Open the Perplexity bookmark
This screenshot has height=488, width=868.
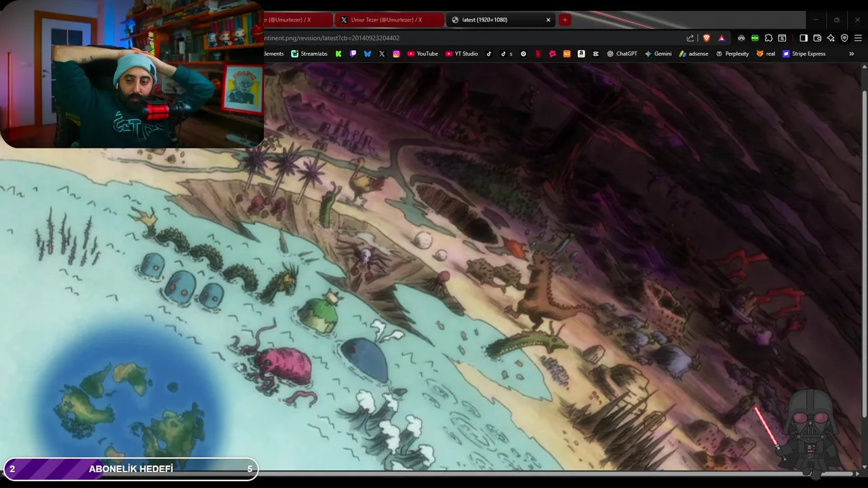(x=732, y=54)
